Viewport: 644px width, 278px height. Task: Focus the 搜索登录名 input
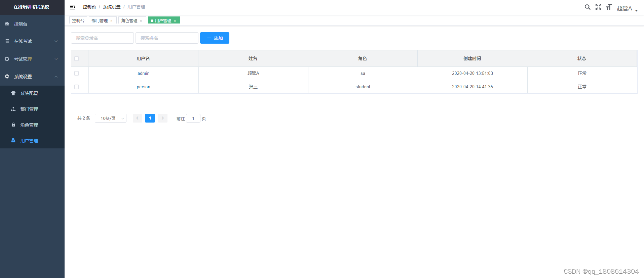102,38
